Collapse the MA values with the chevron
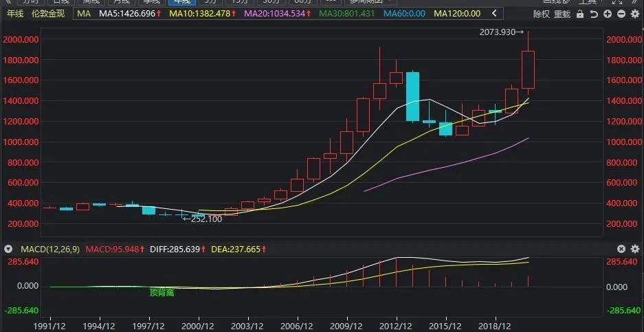The height and width of the screenshot is (332, 644). [494, 14]
